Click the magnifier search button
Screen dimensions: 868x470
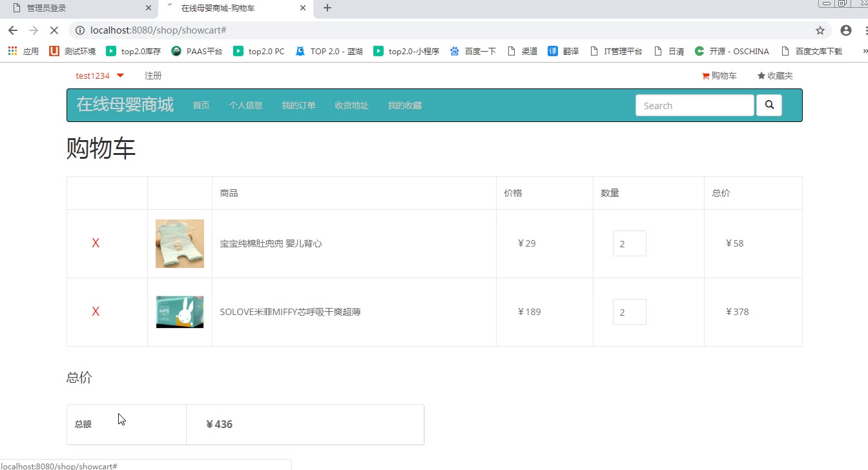click(x=769, y=105)
